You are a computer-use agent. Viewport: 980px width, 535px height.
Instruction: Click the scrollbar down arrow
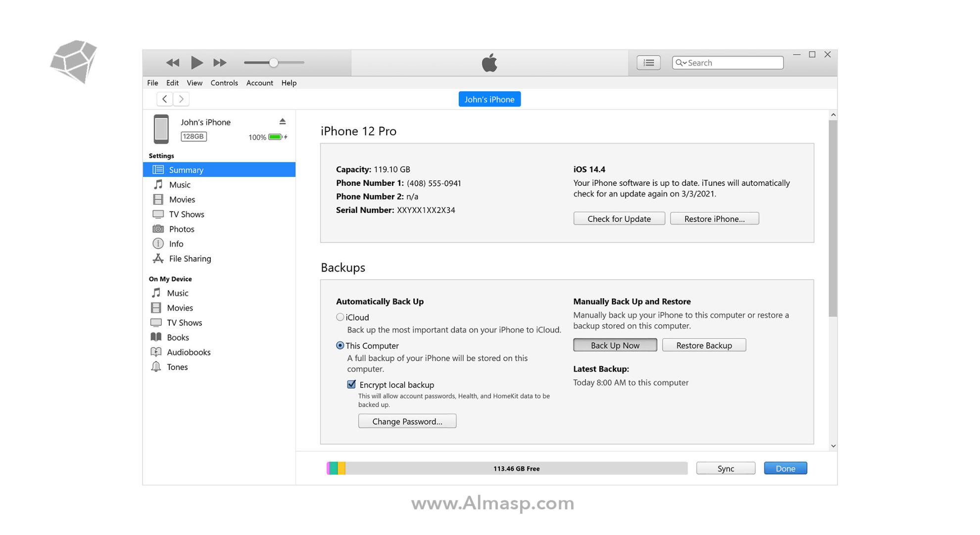point(833,446)
